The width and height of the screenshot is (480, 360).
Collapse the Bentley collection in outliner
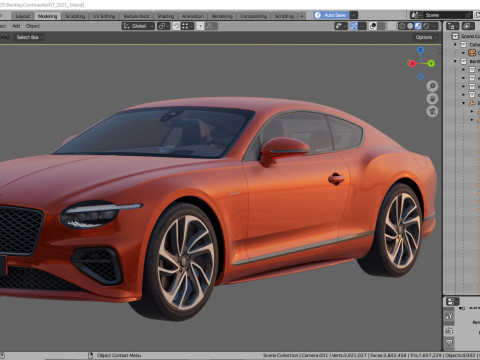[x=455, y=61]
